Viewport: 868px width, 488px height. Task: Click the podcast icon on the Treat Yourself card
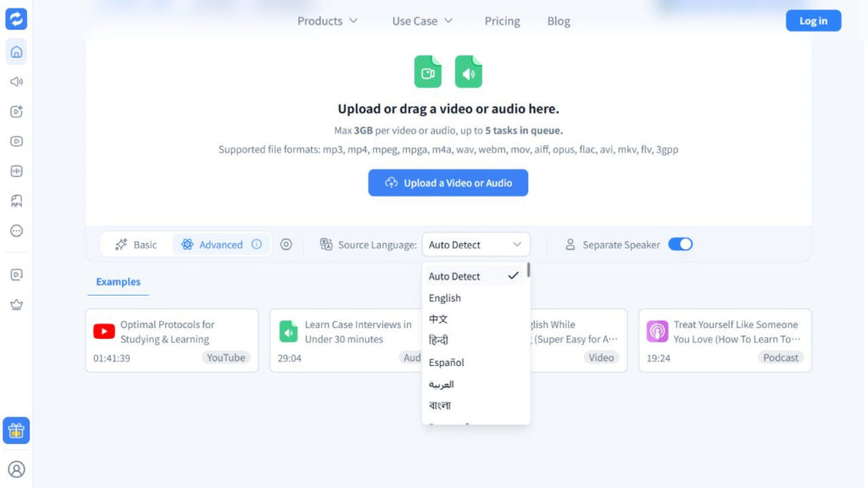[657, 331]
